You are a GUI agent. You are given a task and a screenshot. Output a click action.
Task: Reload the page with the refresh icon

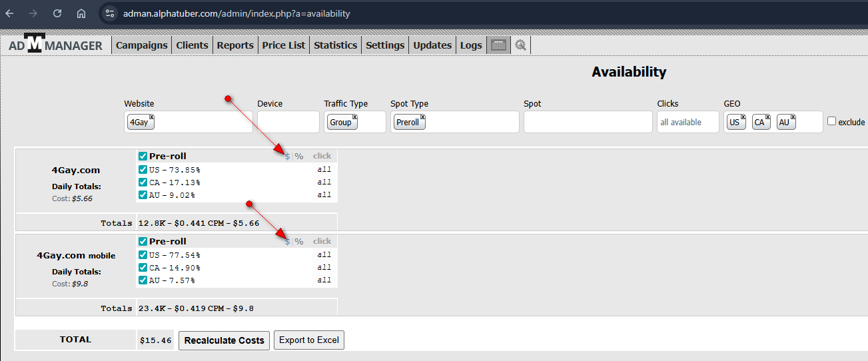(x=57, y=13)
